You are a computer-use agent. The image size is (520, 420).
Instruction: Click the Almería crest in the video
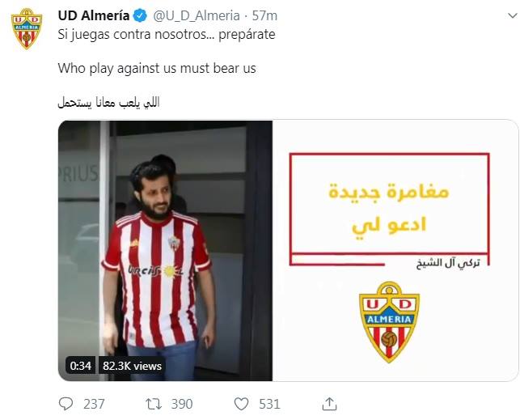(389, 322)
